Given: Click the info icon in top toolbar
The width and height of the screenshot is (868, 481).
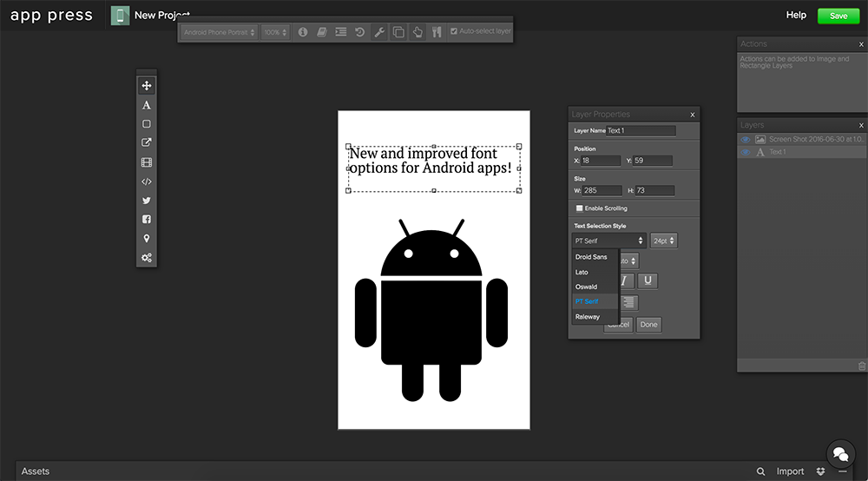Looking at the screenshot, I should [x=303, y=32].
